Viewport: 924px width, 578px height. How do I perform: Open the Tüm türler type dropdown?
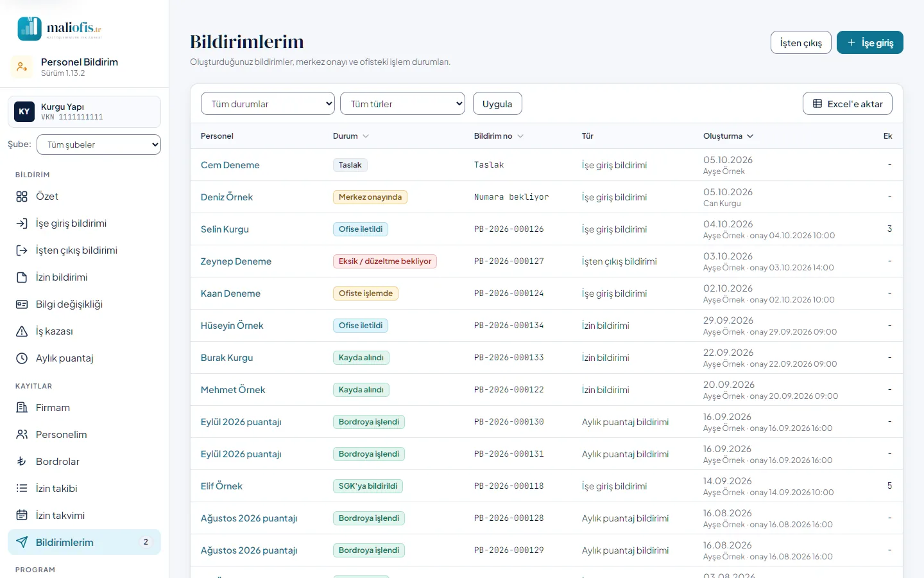[x=402, y=104]
